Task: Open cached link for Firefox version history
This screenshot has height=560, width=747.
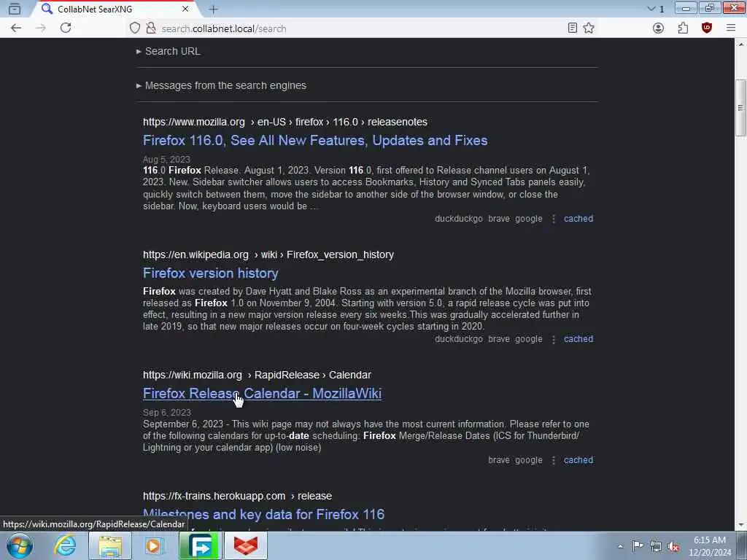Action: click(x=578, y=339)
